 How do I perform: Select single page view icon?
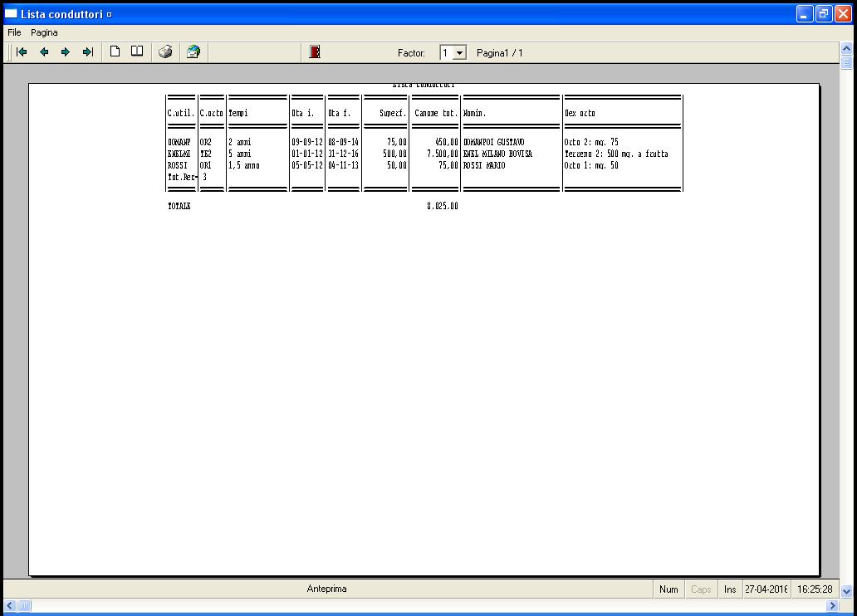click(x=115, y=52)
